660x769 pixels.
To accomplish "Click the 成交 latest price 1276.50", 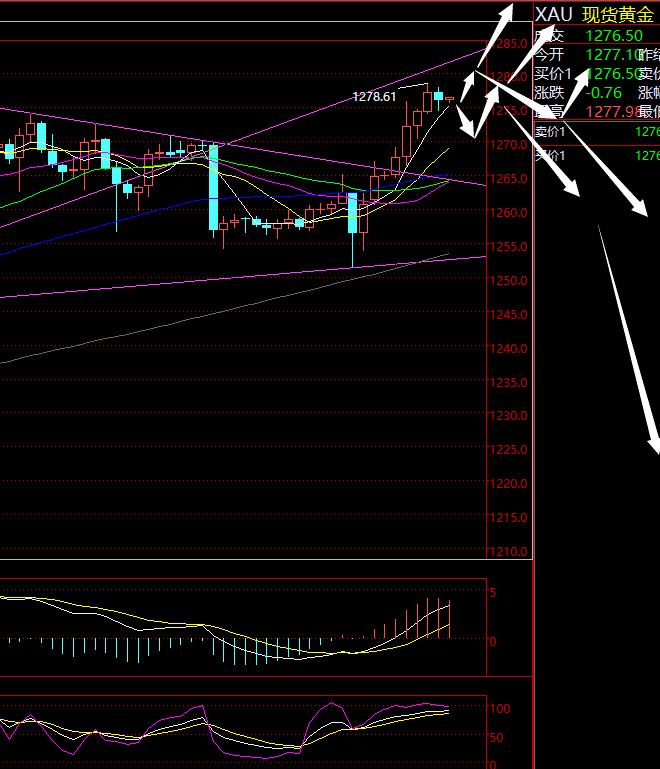I will [x=614, y=36].
